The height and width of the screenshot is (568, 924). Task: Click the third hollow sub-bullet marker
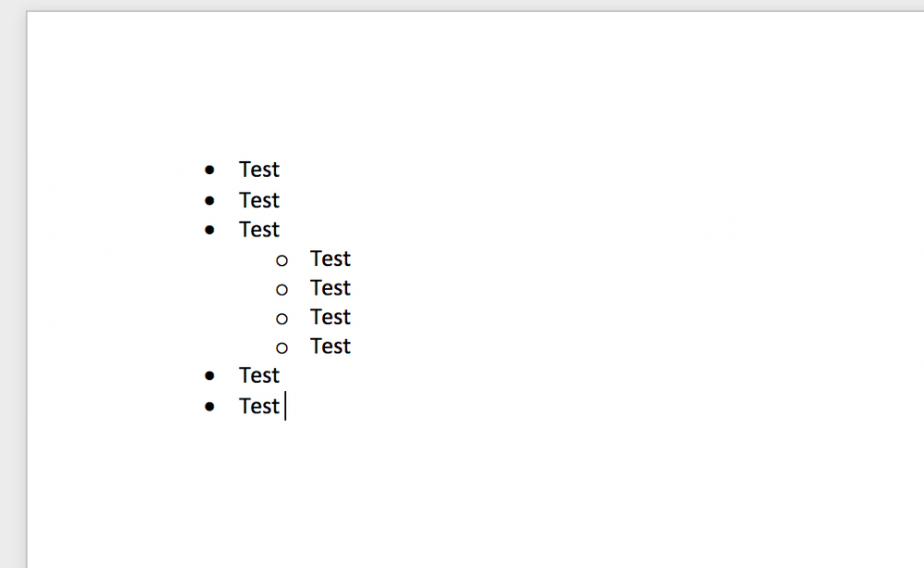pyautogui.click(x=282, y=318)
